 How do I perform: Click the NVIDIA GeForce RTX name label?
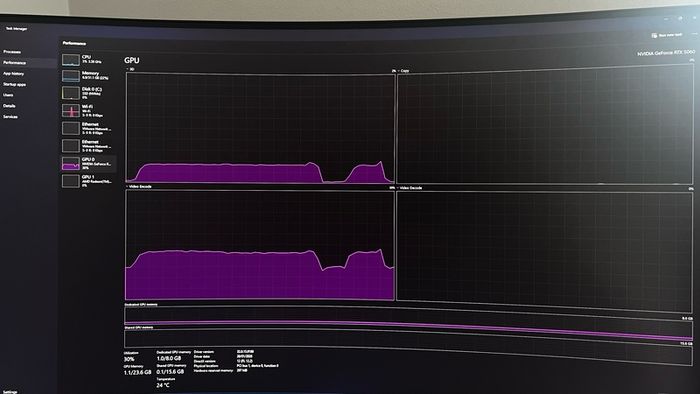point(666,53)
